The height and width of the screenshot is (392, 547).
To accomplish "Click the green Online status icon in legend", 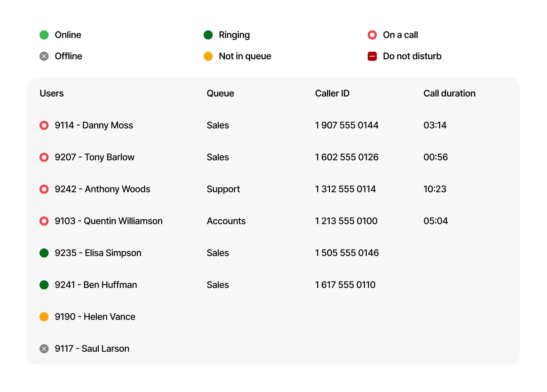I will (x=44, y=35).
